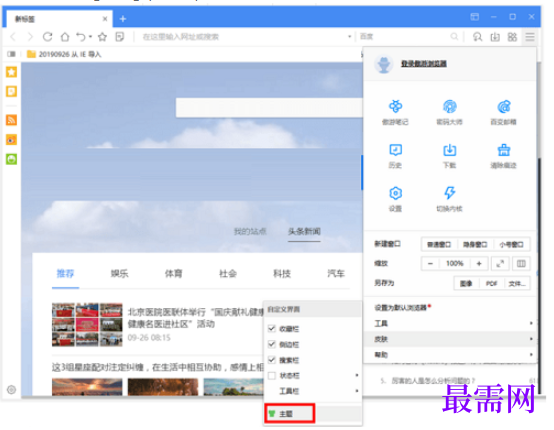The width and height of the screenshot is (554, 430).
Task: Open Maxnote (傲游笔记) from the menu panel
Action: [x=395, y=112]
